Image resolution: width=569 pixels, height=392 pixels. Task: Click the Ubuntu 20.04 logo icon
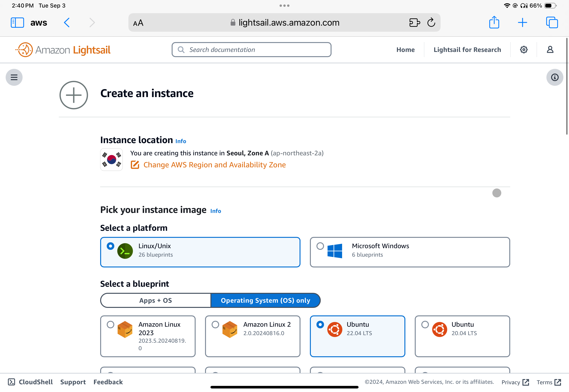click(x=439, y=329)
